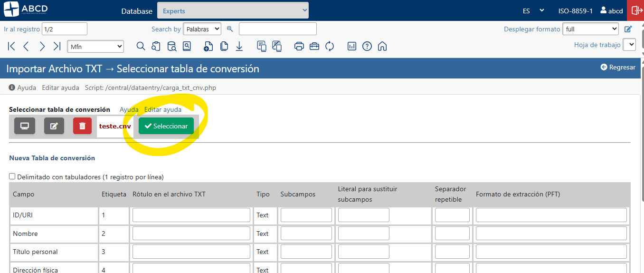Image resolution: width=644 pixels, height=273 pixels.
Task: Jump to the last record
Action: (x=57, y=46)
